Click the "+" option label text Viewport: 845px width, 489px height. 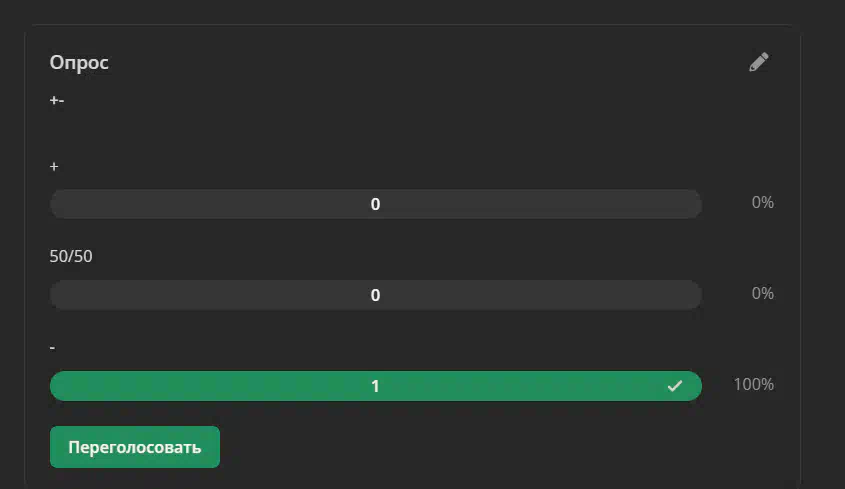pyautogui.click(x=54, y=167)
